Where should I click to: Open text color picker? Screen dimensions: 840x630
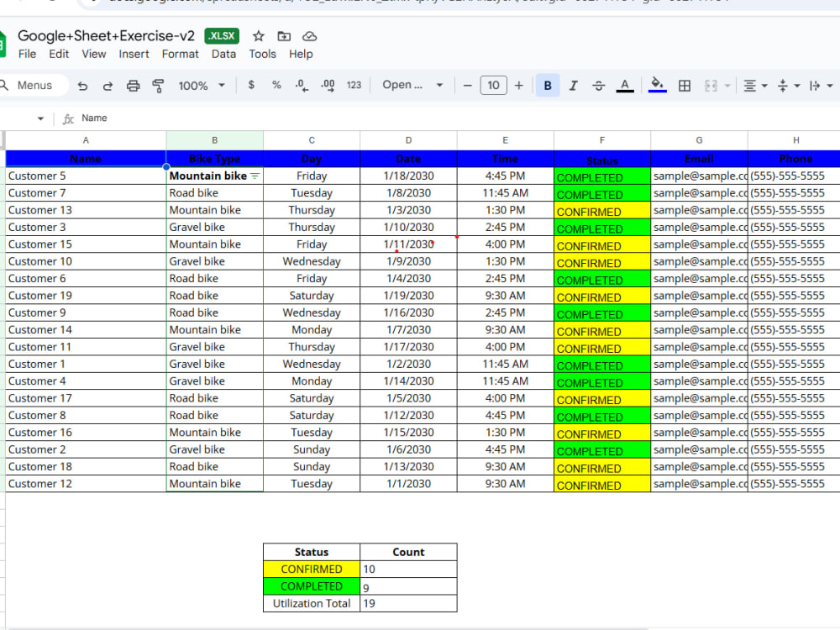pos(625,85)
